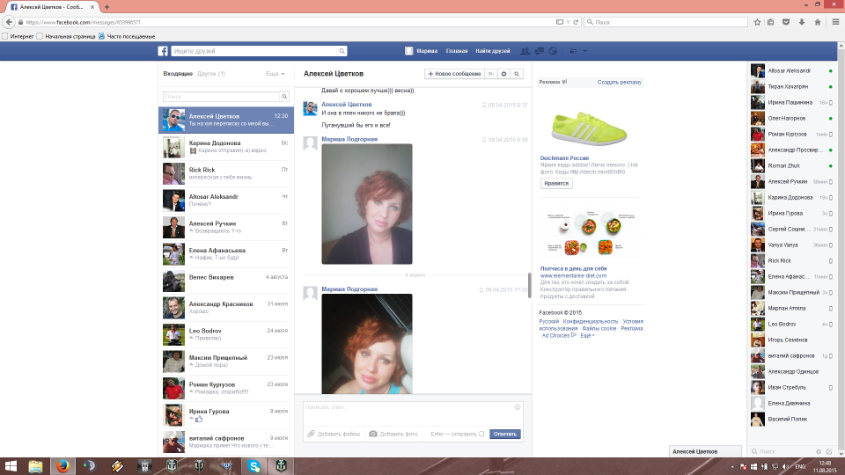This screenshot has height=475, width=845.
Task: Open conversation with Велес Вихарев
Action: tap(226, 281)
